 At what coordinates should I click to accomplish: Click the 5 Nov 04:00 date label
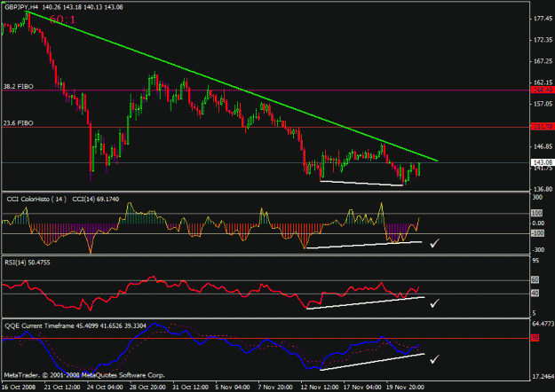232,387
